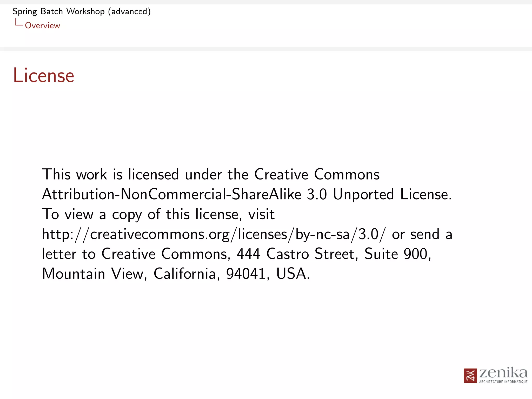Screen dimensions: 532x399
Task: Click the grey separator bar below the header
Action: (x=266, y=49)
